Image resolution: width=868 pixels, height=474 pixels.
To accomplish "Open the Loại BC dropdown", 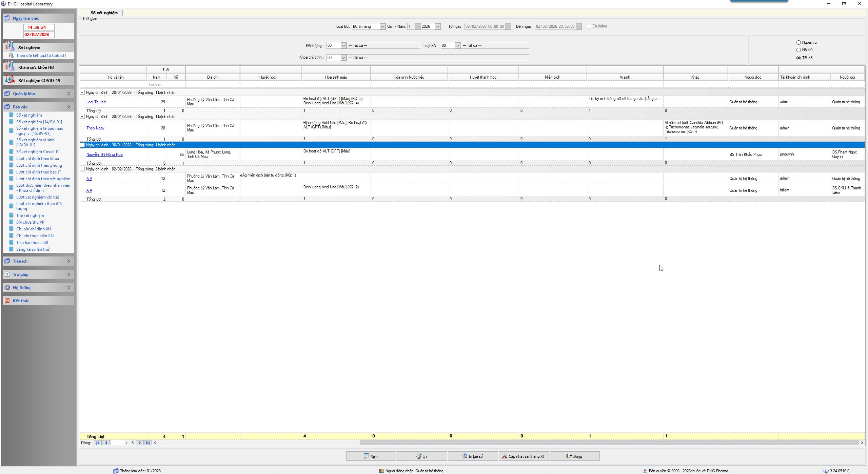I will click(x=382, y=26).
